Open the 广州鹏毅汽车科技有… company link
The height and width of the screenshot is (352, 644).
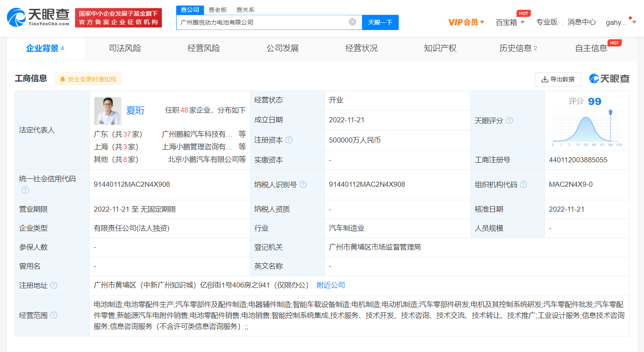pos(197,134)
